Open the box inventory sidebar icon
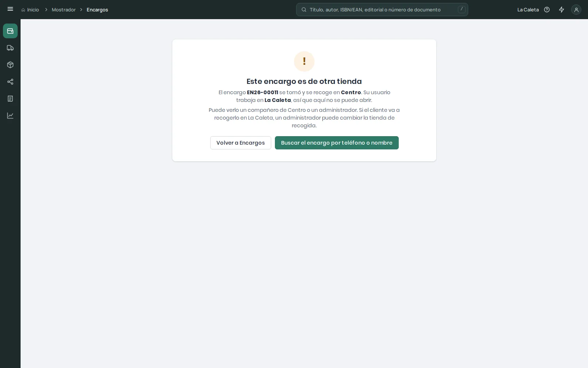This screenshot has width=588, height=368. [10, 65]
